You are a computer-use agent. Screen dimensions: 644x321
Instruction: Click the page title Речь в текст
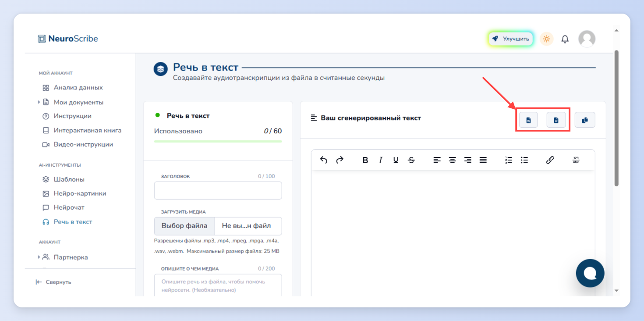tap(205, 67)
